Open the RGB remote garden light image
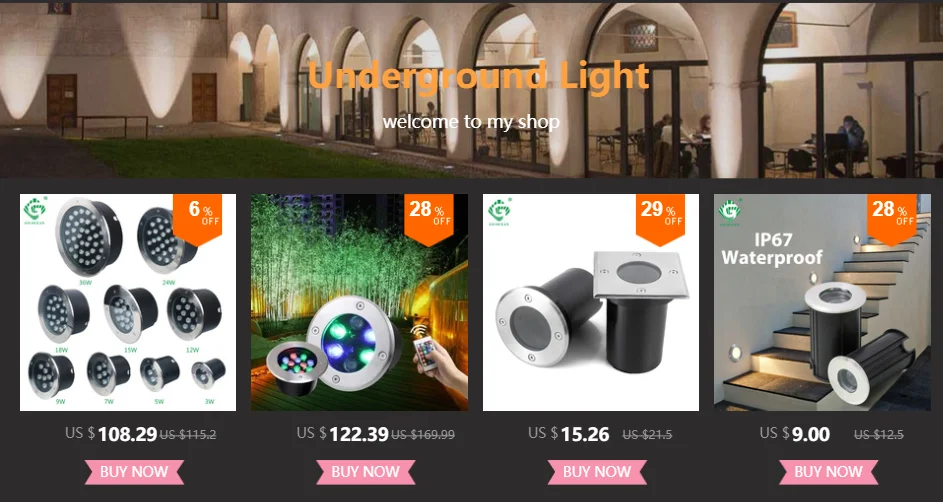943x502 pixels. tap(359, 302)
